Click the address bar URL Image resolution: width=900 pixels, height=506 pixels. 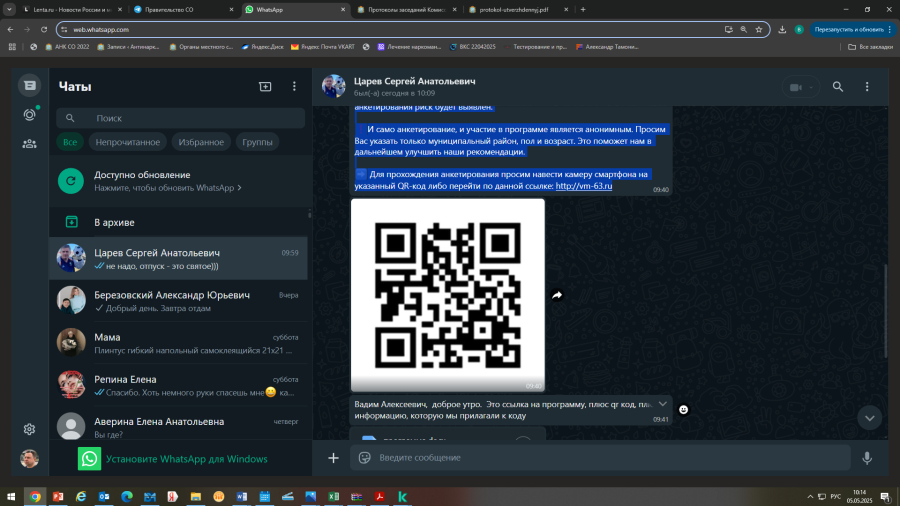pos(101,29)
